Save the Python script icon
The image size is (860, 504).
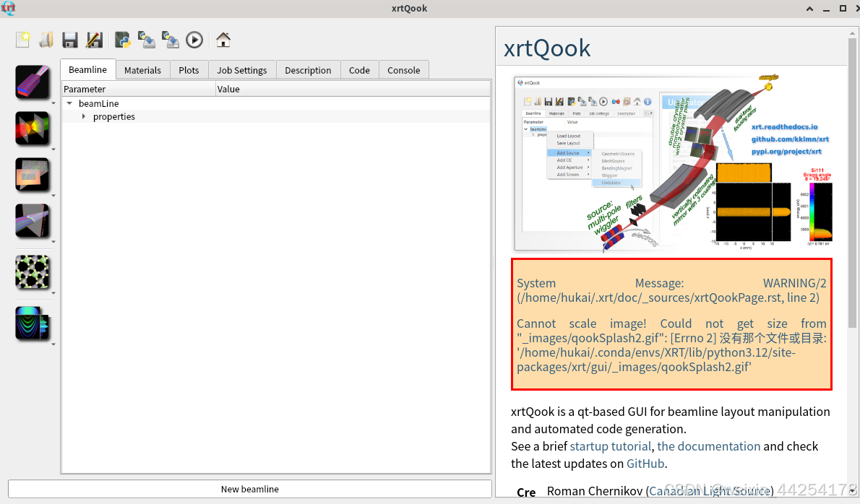click(x=147, y=40)
